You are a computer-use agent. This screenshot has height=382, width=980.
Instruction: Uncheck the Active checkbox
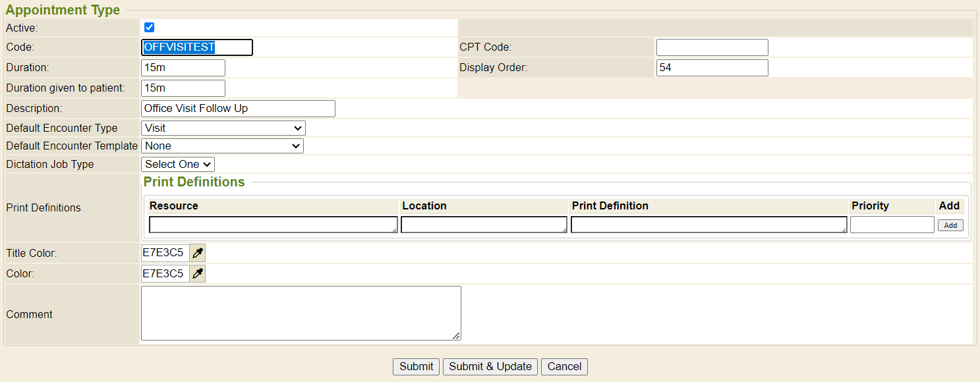click(149, 28)
